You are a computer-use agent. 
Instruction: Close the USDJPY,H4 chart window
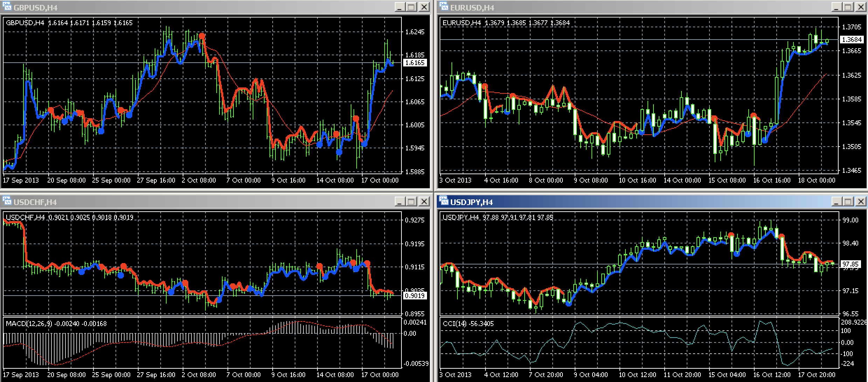[x=861, y=201]
